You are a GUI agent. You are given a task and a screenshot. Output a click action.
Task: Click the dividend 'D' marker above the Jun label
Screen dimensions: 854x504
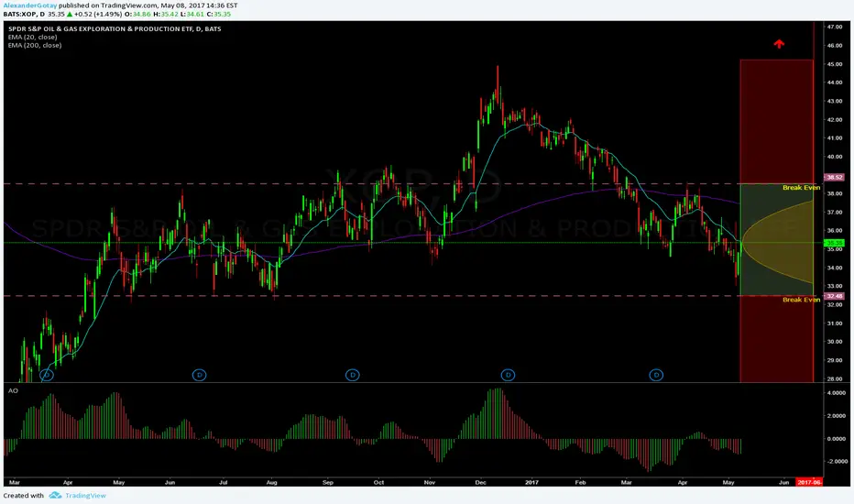[x=200, y=375]
